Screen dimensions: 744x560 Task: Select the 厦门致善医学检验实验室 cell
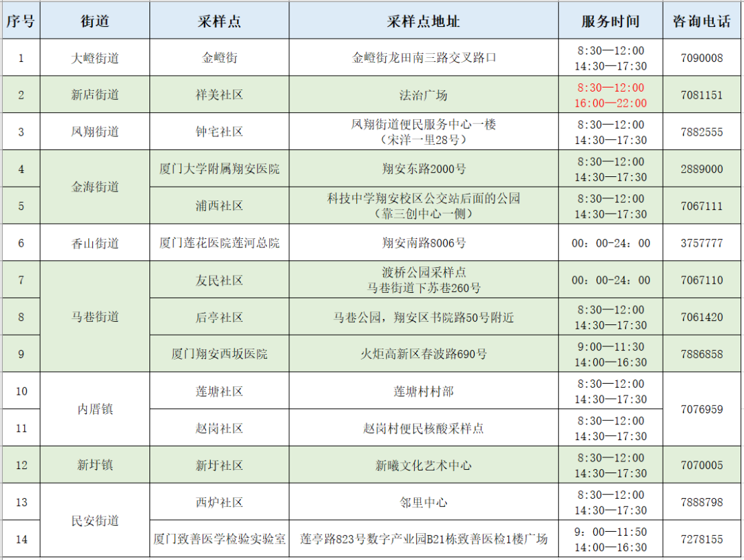219,539
